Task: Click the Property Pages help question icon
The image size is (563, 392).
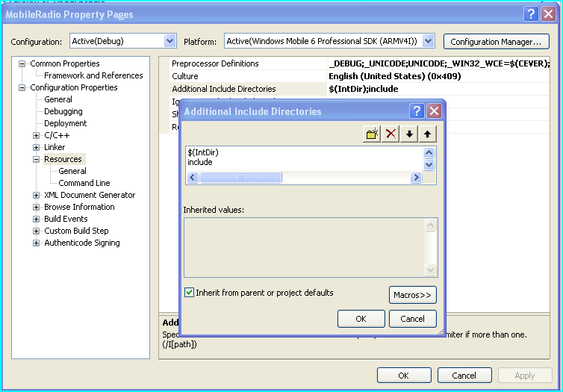Action: [530, 13]
